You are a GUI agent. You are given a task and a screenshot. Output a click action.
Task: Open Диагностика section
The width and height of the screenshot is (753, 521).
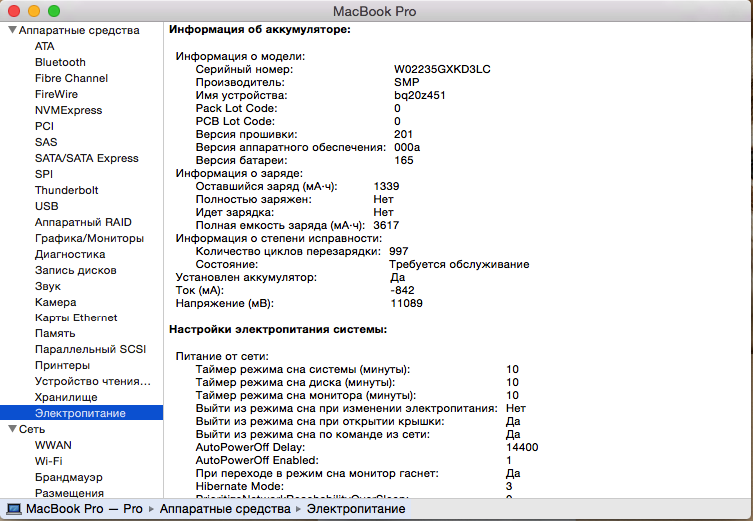point(70,254)
